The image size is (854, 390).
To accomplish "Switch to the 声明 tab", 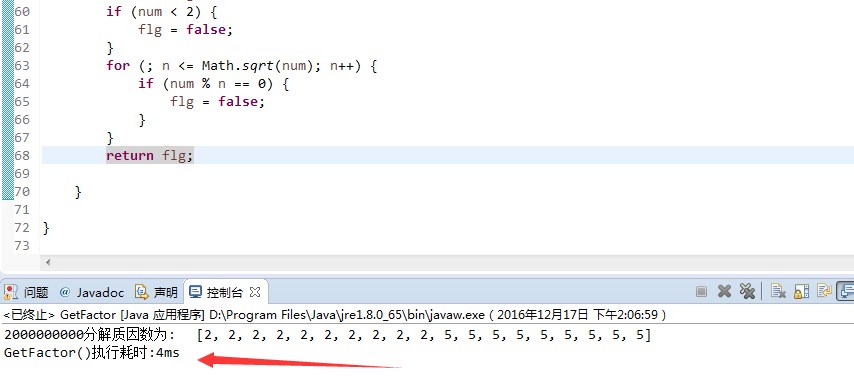I will point(156,292).
